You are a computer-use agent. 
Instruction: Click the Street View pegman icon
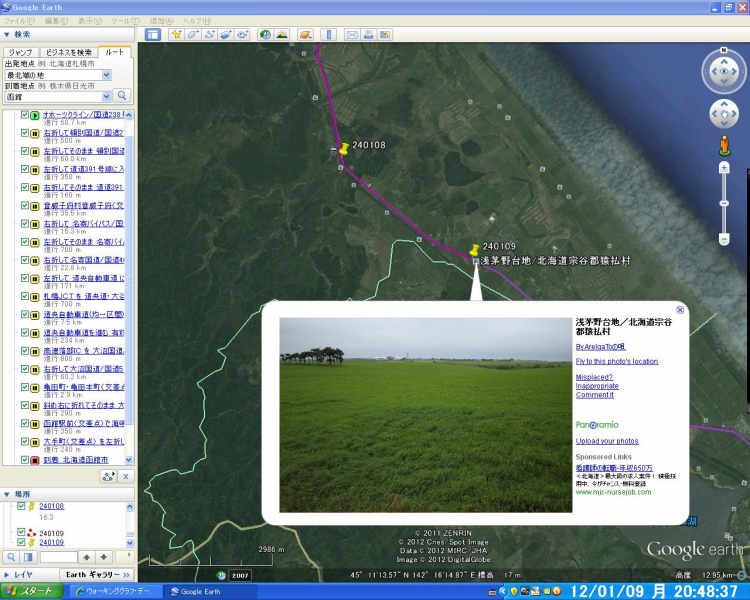724,145
